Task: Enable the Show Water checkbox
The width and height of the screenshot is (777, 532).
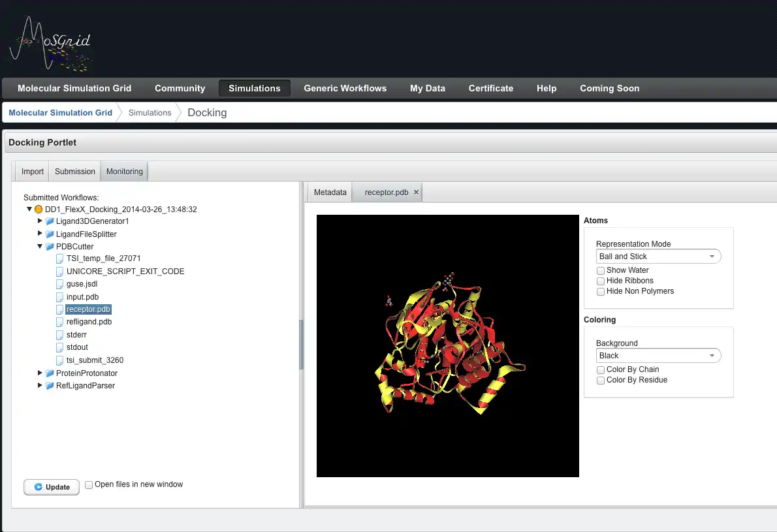Action: (x=601, y=270)
